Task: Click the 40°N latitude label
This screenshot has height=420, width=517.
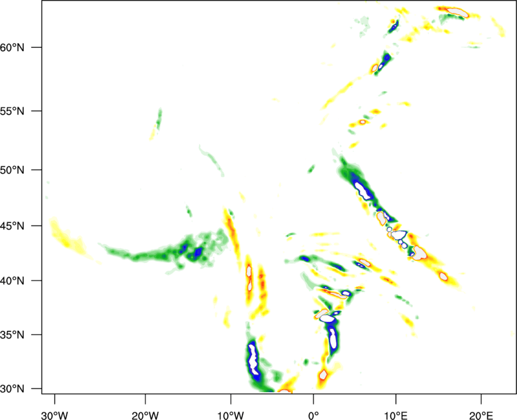Action: pos(12,281)
